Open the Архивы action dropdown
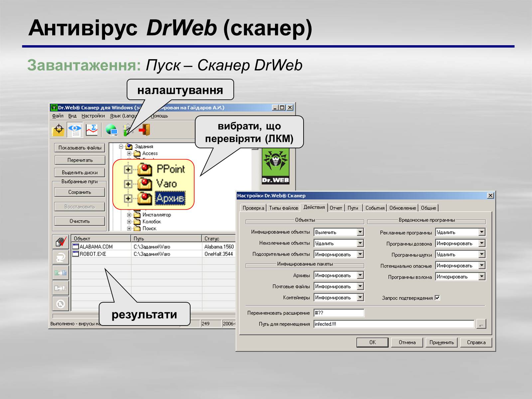The width and height of the screenshot is (532, 399). (x=360, y=275)
